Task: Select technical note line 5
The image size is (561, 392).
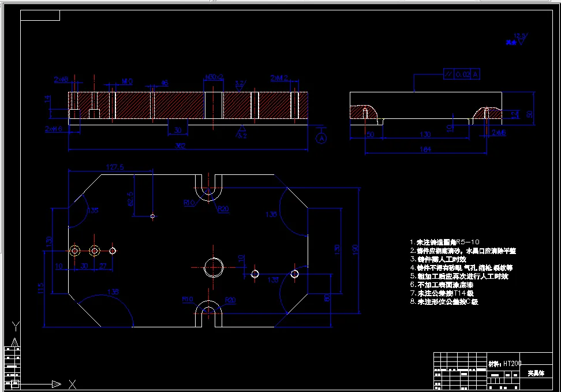Action: click(x=459, y=277)
